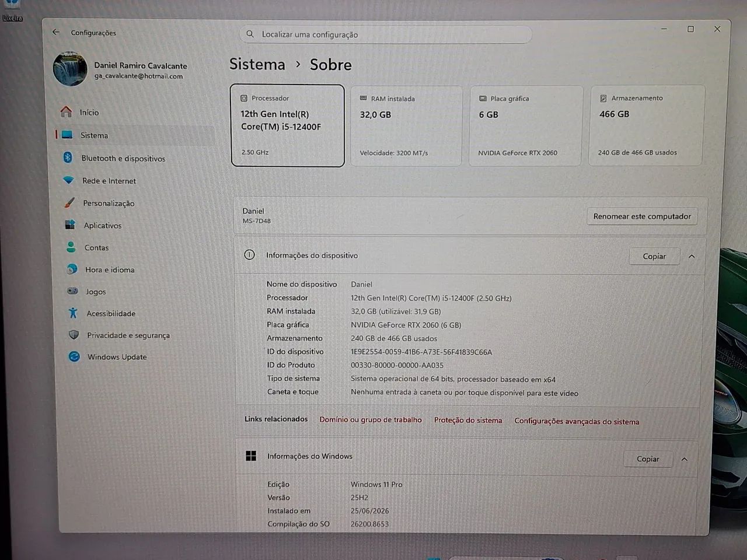Copy the Windows information
The height and width of the screenshot is (560, 747).
click(x=648, y=459)
